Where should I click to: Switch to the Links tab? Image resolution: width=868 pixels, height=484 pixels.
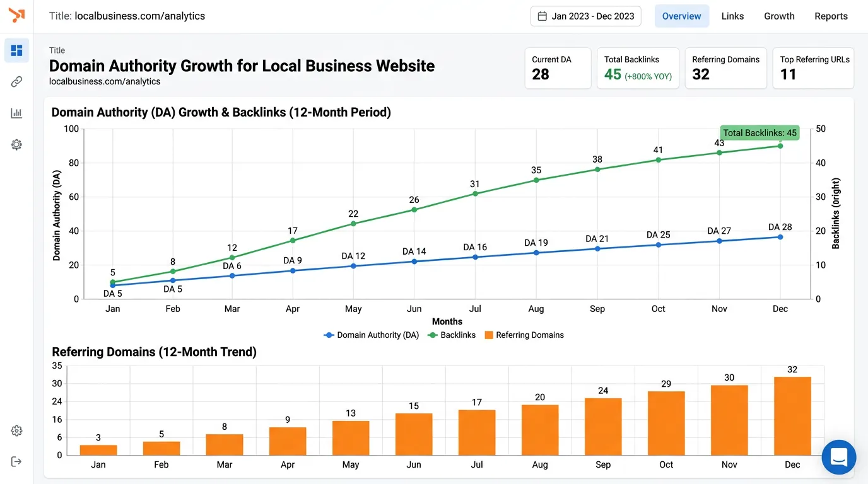[x=732, y=16]
